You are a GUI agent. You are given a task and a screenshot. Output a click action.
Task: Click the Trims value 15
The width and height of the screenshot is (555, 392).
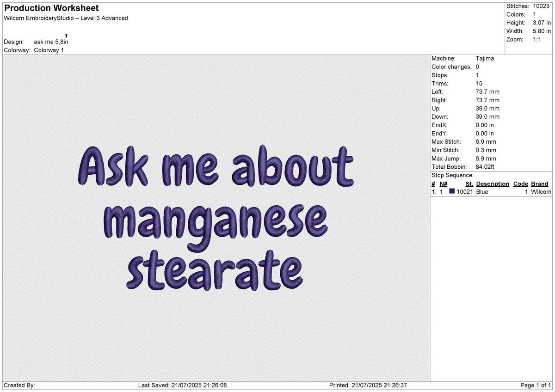[479, 83]
